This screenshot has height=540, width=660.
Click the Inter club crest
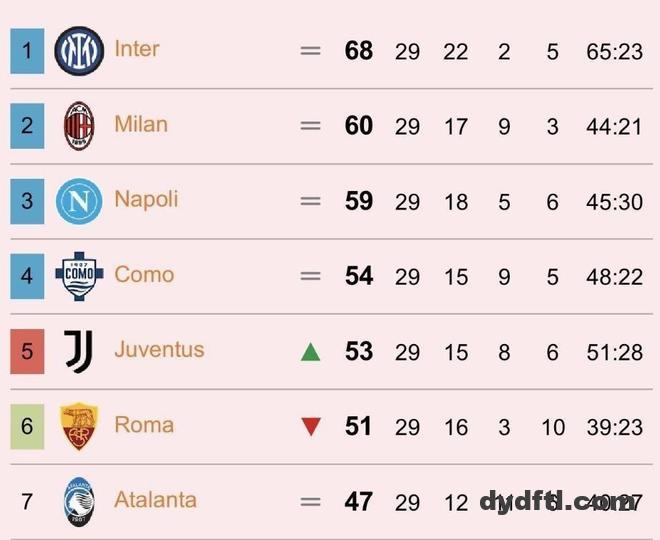[x=79, y=51]
